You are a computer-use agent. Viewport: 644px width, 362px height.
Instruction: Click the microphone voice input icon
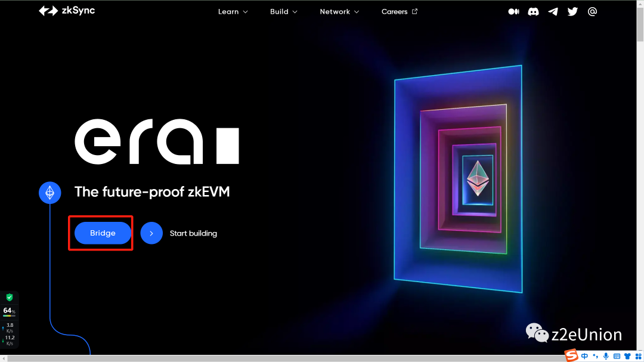(606, 356)
